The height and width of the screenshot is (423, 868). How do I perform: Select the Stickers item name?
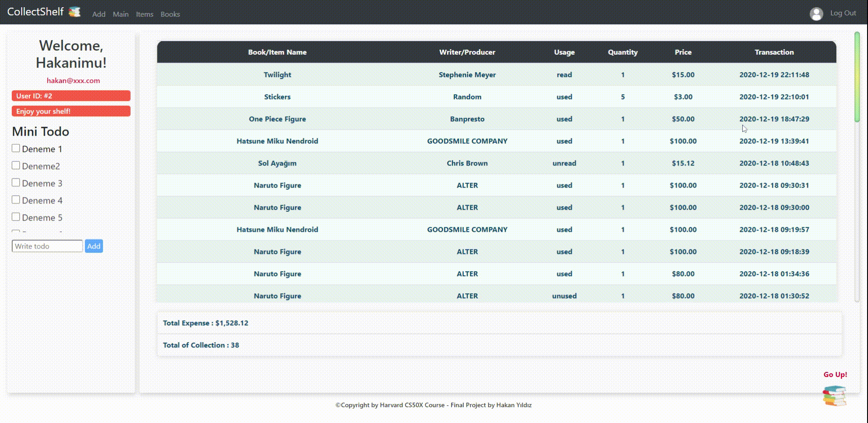coord(277,97)
